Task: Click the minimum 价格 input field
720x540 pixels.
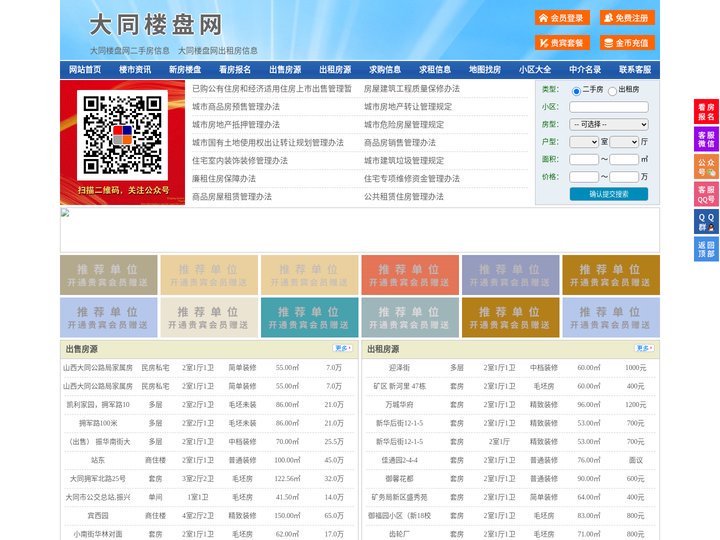Action: point(584,177)
